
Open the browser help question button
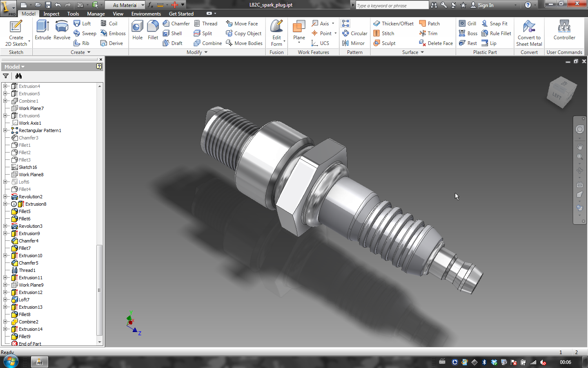click(99, 67)
